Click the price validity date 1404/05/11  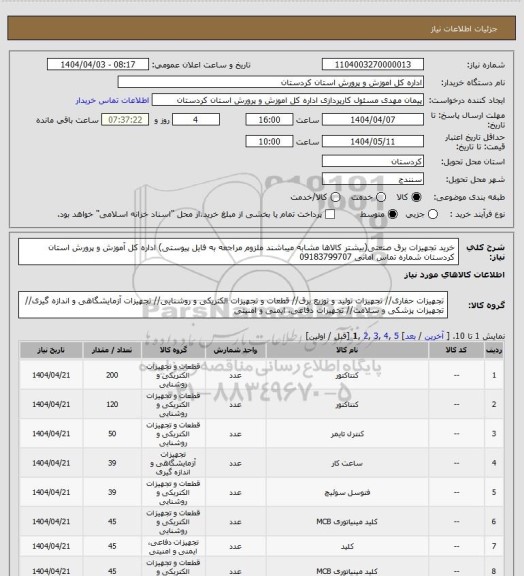point(373,141)
